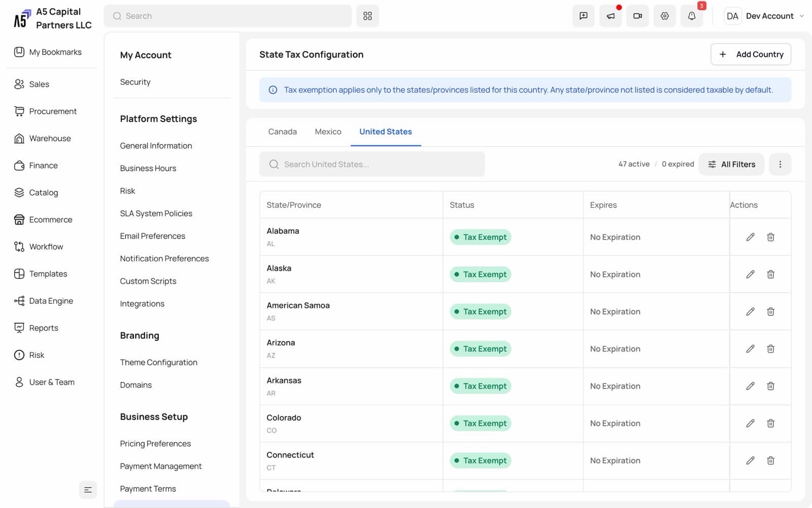Delete the American Samoa row
The image size is (812, 508).
click(770, 311)
